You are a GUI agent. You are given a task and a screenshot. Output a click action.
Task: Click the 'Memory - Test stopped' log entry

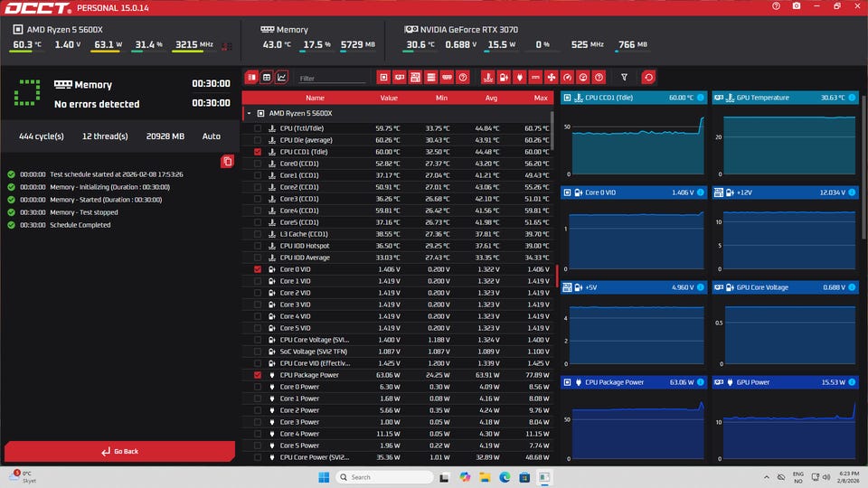[83, 212]
